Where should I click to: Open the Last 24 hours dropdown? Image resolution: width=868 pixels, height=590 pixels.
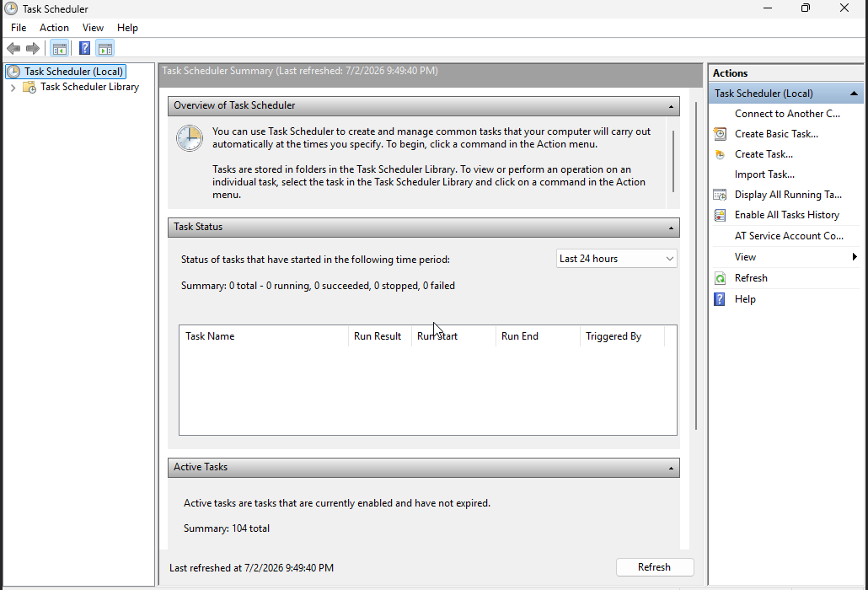click(x=617, y=259)
